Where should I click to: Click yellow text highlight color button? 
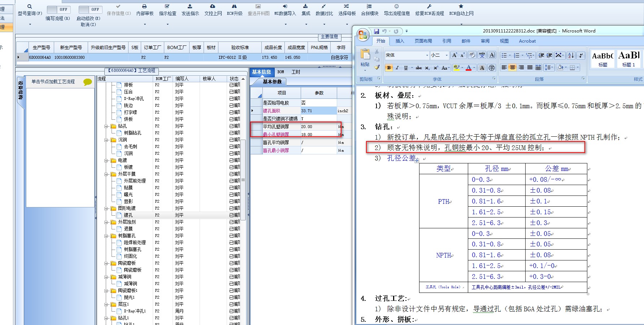(x=456, y=68)
